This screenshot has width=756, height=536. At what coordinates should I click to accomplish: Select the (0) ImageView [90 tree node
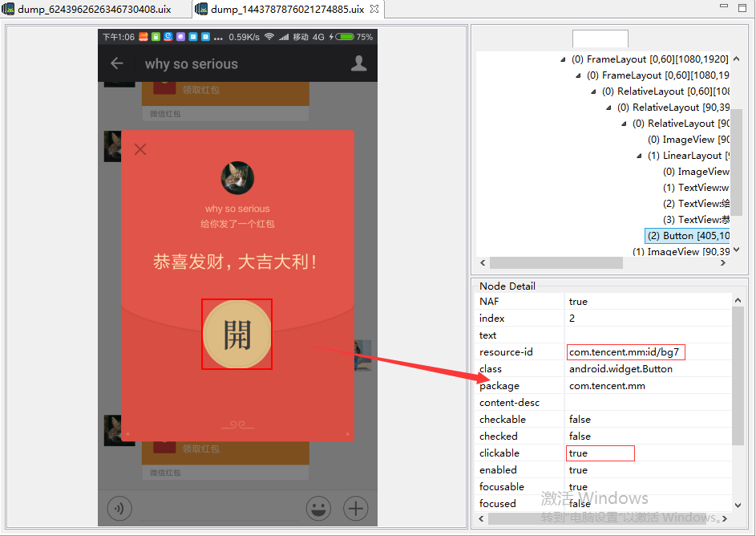tap(688, 140)
